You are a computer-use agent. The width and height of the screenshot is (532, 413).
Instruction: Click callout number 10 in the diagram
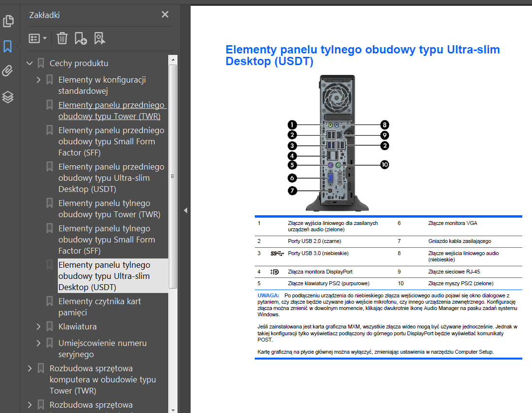384,164
